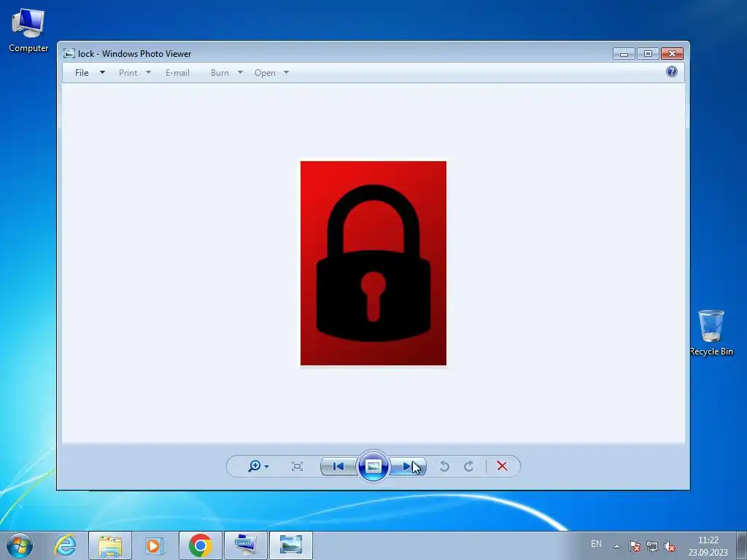Image resolution: width=747 pixels, height=560 pixels.
Task: Rotate image counterclockwise
Action: pyautogui.click(x=444, y=466)
